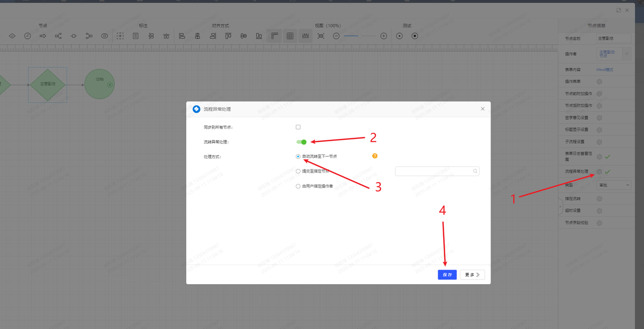The width and height of the screenshot is (644, 329).
Task: Click the stop button under 测试
Action: [415, 36]
